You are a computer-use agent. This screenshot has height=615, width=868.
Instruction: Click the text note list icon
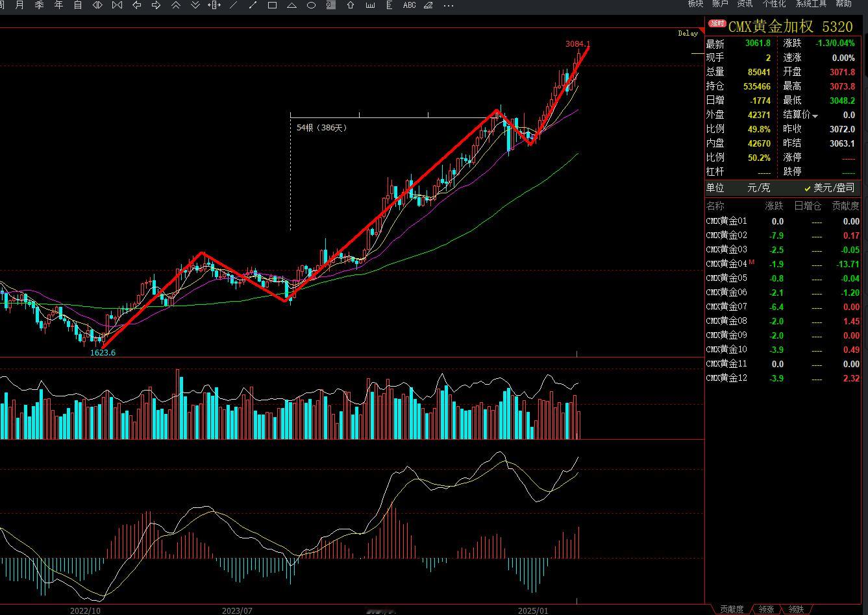(331, 5)
